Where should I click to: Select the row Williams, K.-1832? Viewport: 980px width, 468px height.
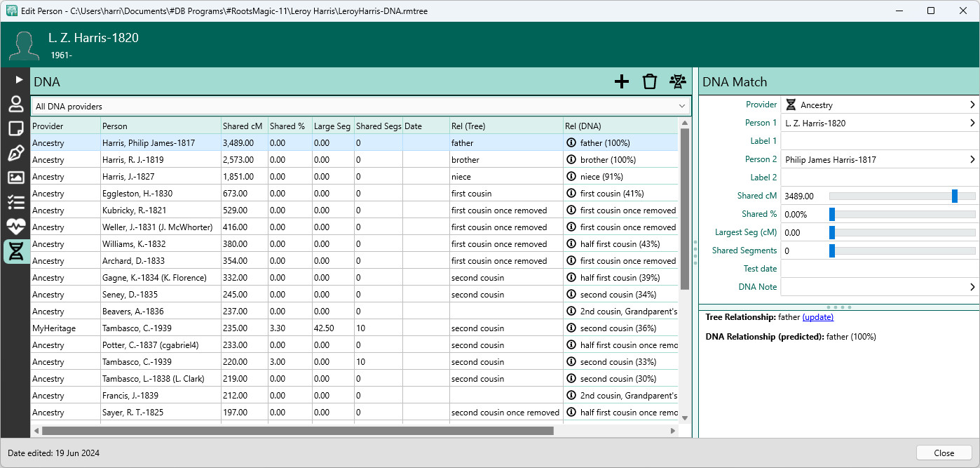tap(355, 243)
